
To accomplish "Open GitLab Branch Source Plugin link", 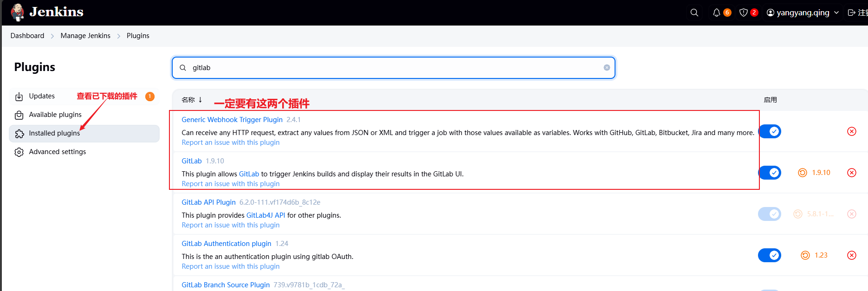I will coord(226,285).
